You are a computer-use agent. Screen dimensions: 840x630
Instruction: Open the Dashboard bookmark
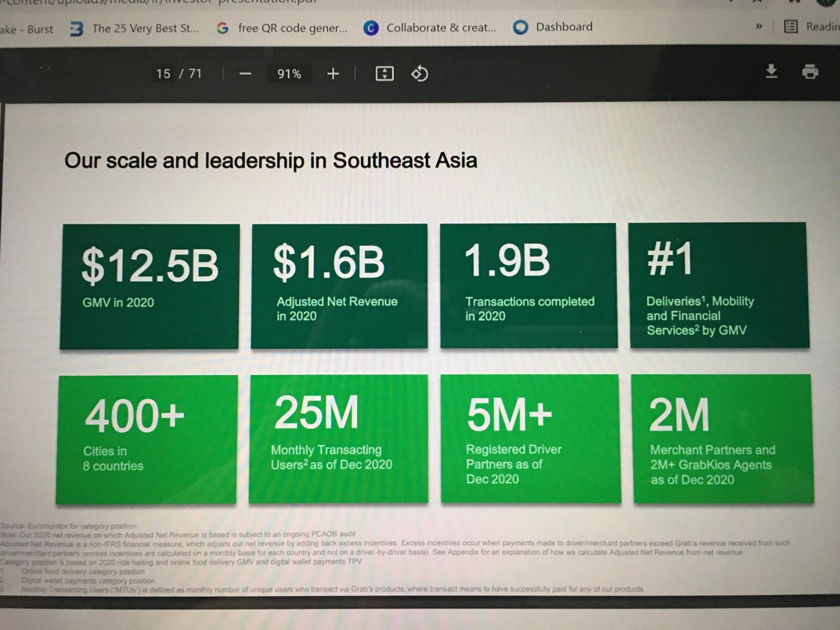tap(553, 27)
